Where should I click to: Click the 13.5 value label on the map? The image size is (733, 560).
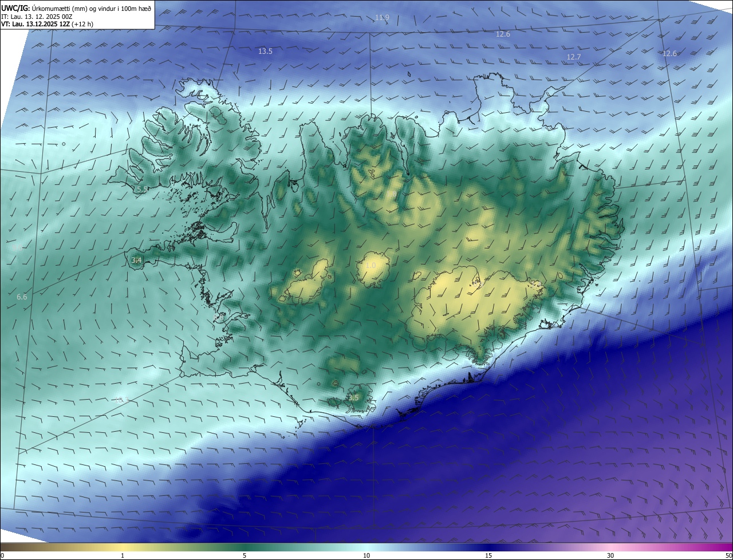click(265, 52)
